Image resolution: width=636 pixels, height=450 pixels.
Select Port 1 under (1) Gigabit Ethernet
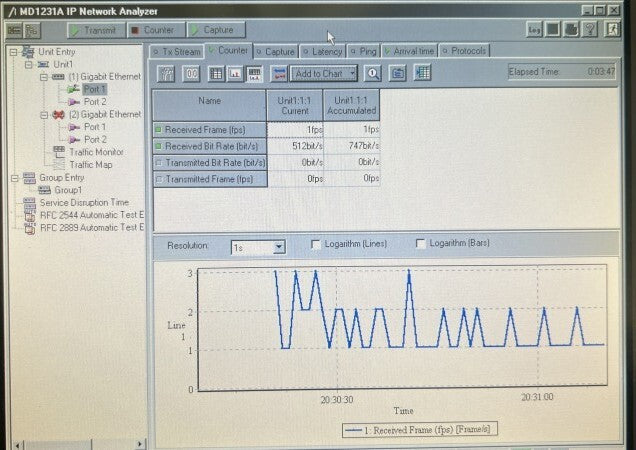point(95,89)
